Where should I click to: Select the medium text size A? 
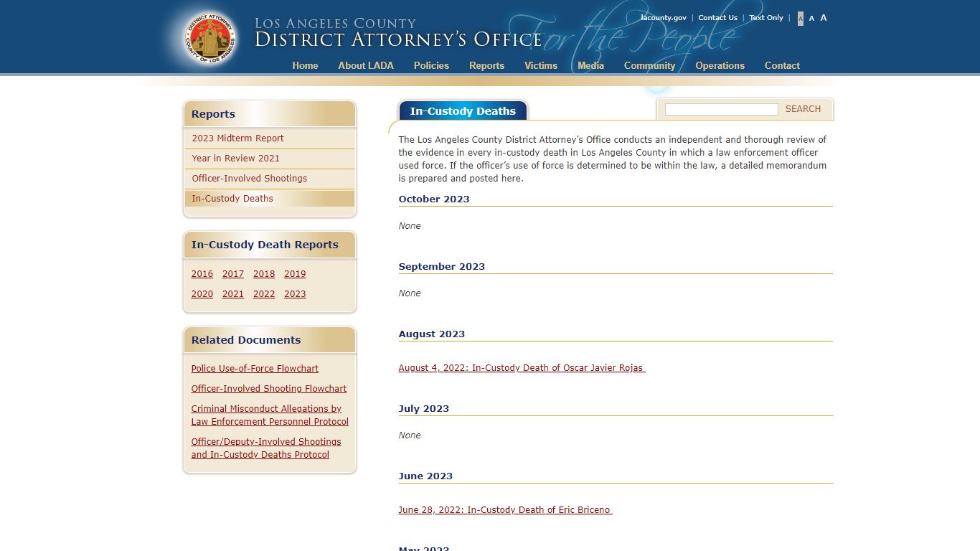811,19
